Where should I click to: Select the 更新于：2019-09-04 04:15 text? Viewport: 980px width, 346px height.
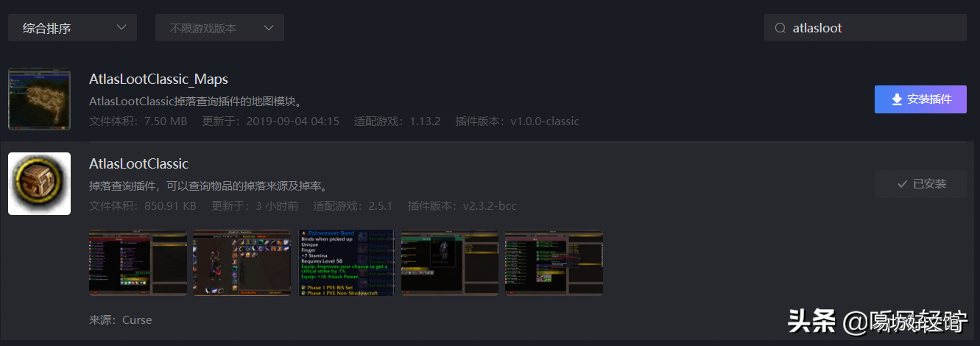click(271, 121)
